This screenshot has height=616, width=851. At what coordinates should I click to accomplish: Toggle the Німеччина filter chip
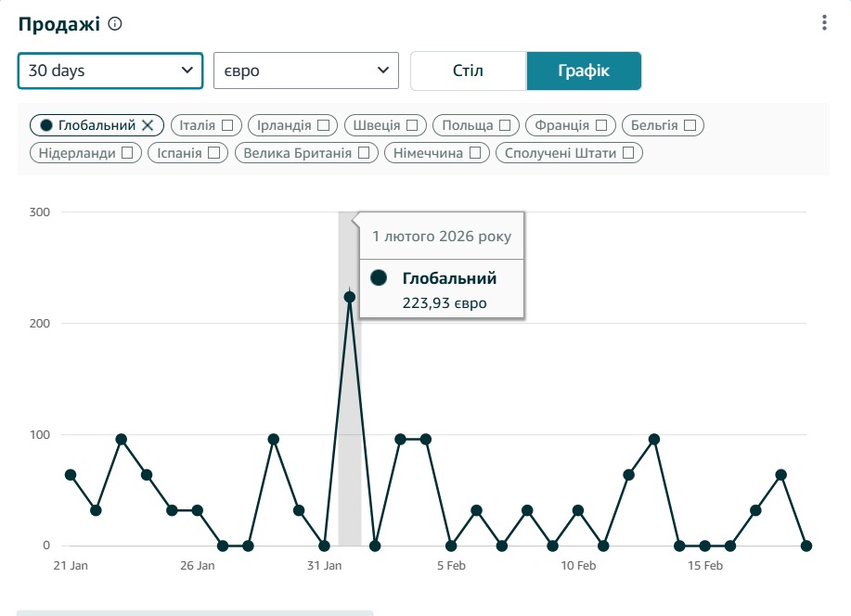pyautogui.click(x=437, y=153)
